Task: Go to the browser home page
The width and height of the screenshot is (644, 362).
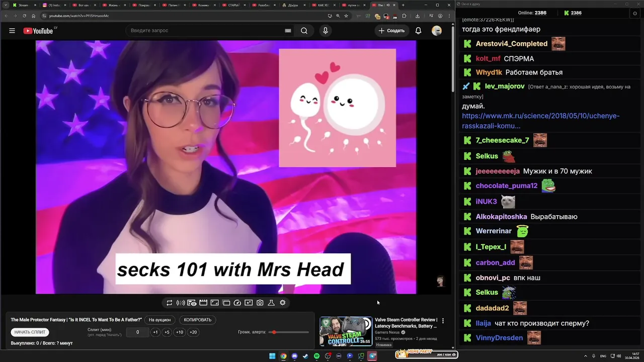Action: (x=34, y=16)
